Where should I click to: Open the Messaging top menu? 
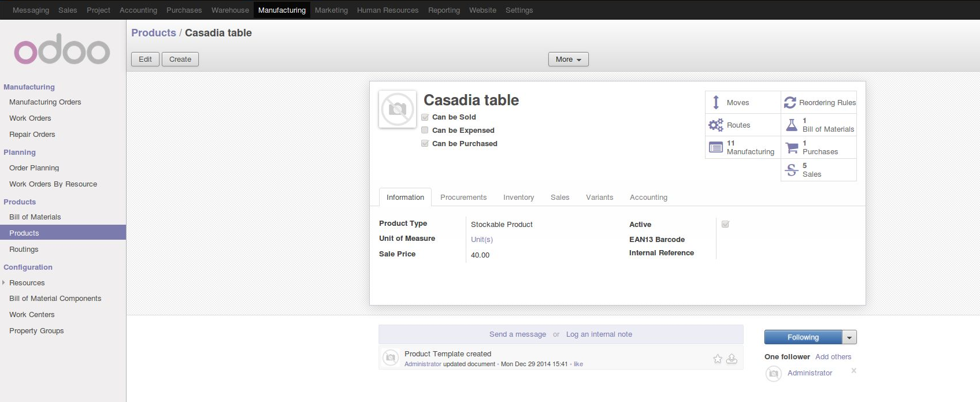(x=31, y=10)
